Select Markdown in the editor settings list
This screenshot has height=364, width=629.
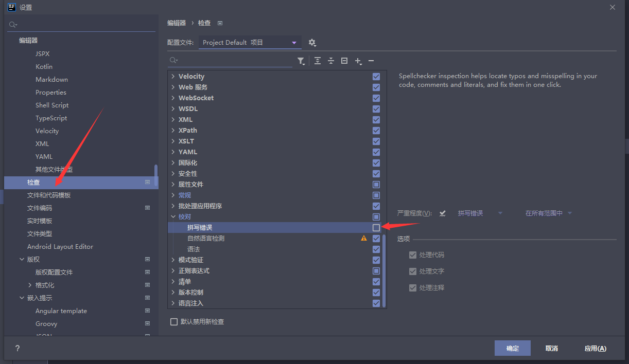click(51, 80)
